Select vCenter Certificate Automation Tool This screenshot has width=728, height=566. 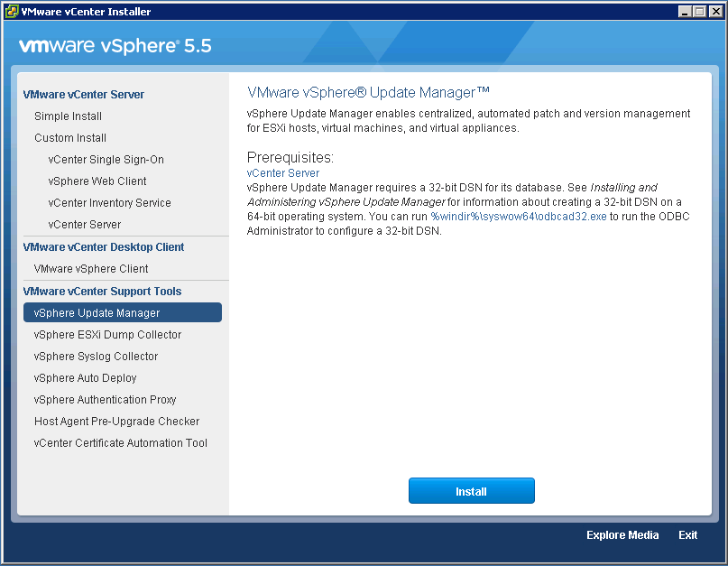click(x=120, y=443)
